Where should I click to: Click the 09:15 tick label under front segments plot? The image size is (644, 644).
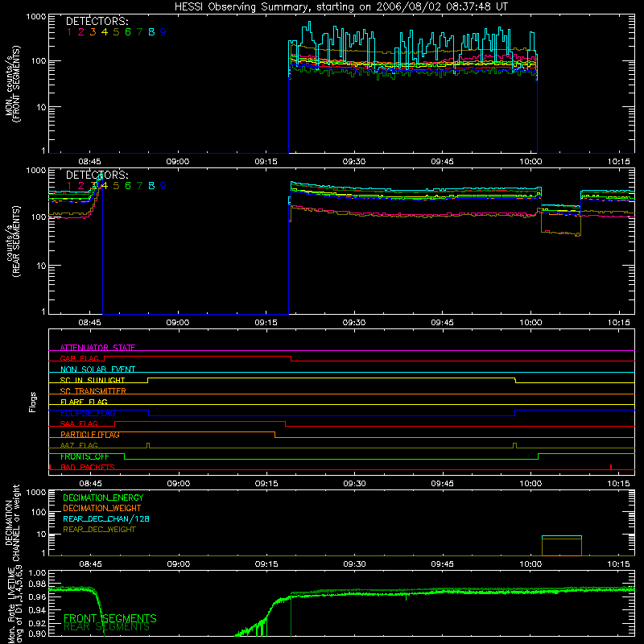tap(266, 162)
